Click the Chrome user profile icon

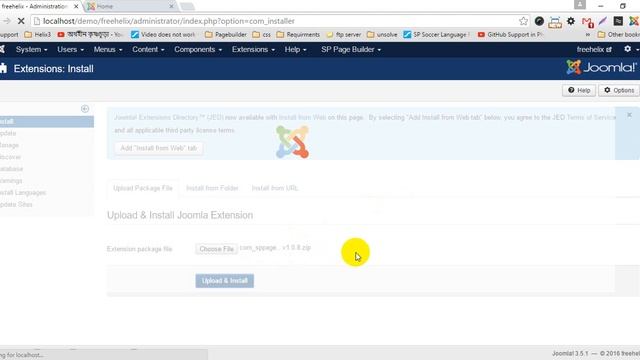(580, 5)
